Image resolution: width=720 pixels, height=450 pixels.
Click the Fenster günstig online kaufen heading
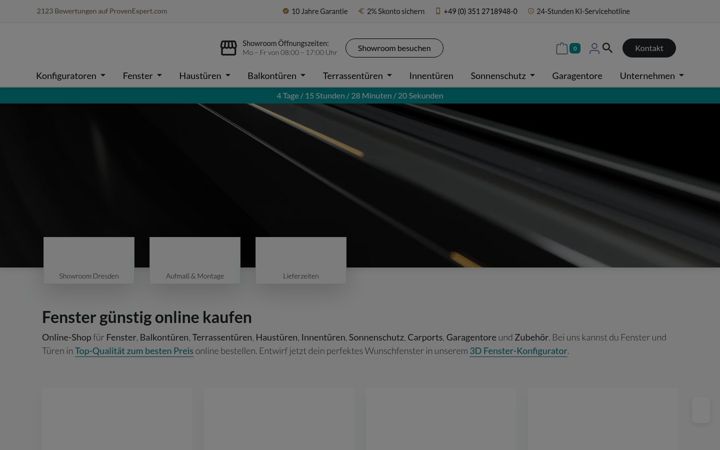click(x=147, y=317)
